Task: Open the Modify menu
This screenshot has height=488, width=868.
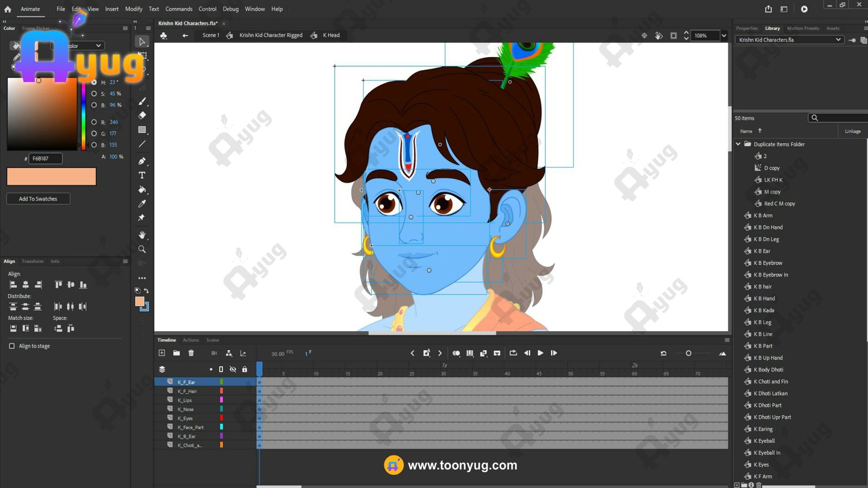Action: pyautogui.click(x=133, y=9)
